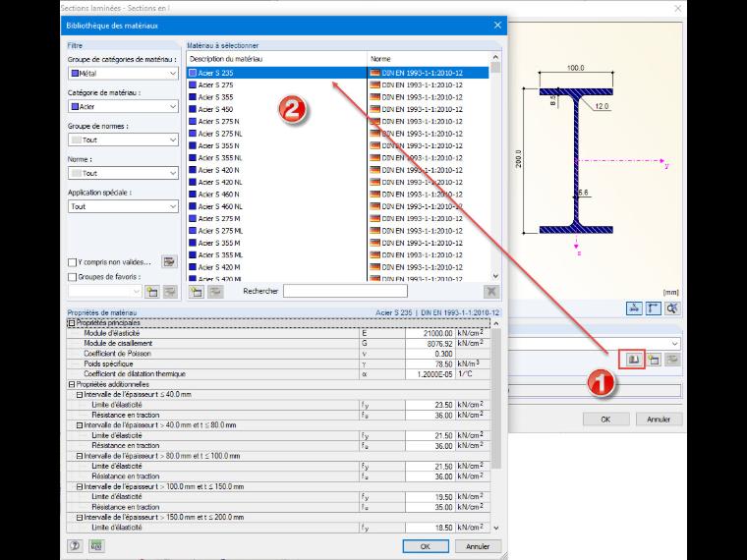This screenshot has width=747, height=560.
Task: Open help icon at dialog bottom left
Action: pyautogui.click(x=75, y=545)
